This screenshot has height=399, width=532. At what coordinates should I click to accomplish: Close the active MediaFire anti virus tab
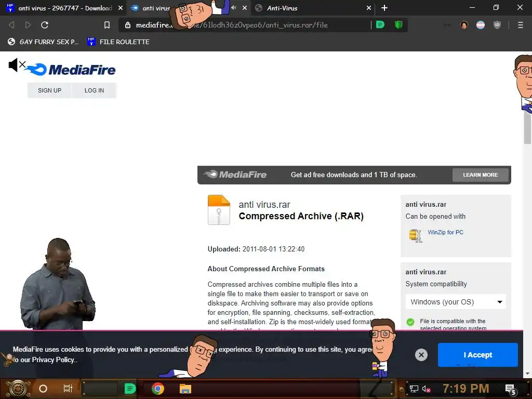245,8
